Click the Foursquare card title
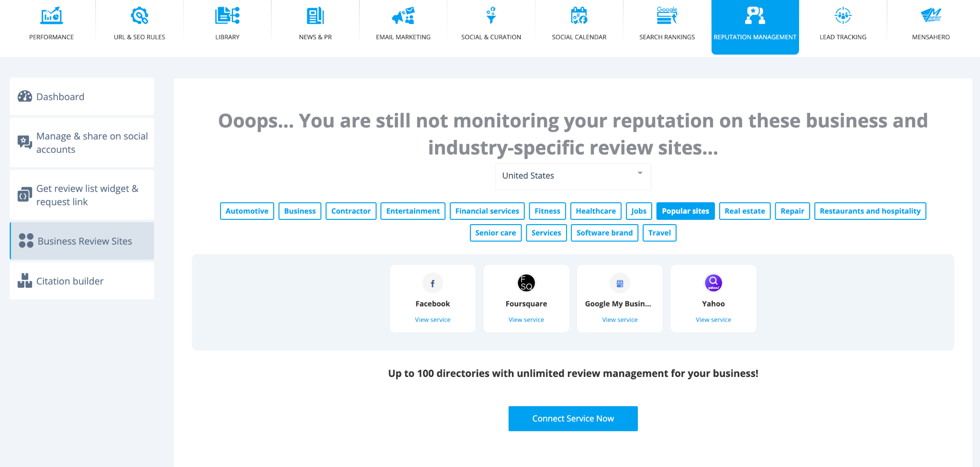 click(526, 304)
